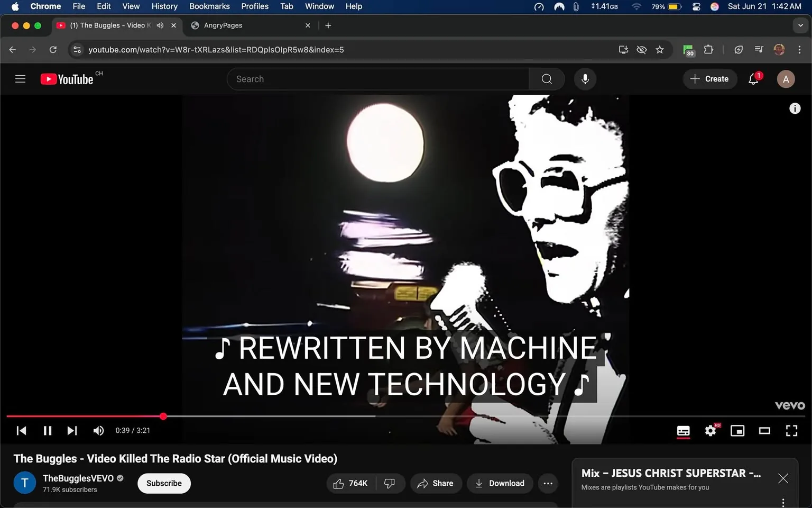This screenshot has width=812, height=508.
Task: Enter fullscreen playback
Action: [791, 430]
